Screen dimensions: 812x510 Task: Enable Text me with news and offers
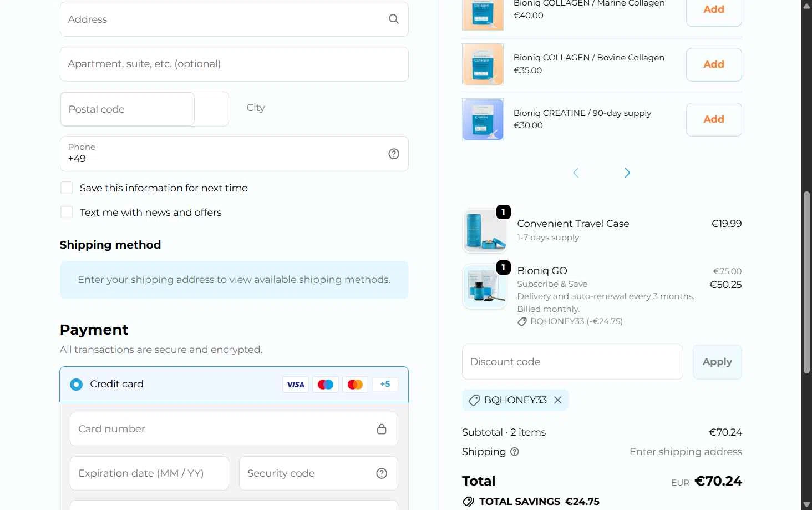(x=67, y=212)
